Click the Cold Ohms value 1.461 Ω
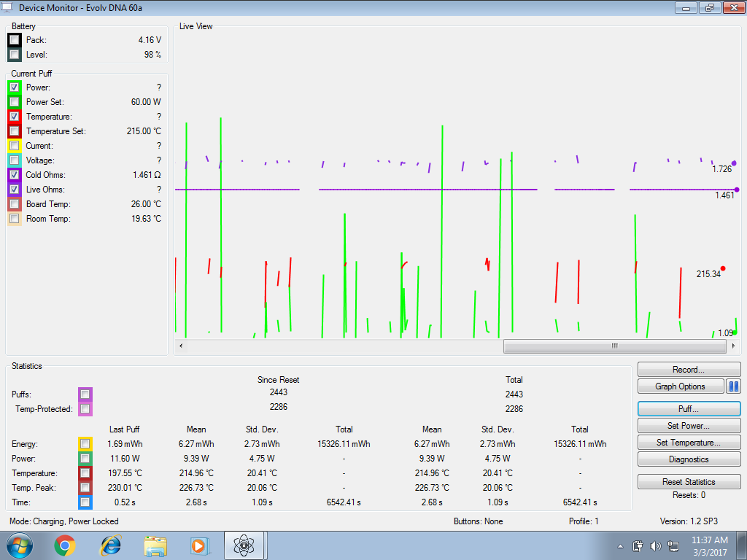Image resolution: width=747 pixels, height=560 pixels. pos(147,175)
